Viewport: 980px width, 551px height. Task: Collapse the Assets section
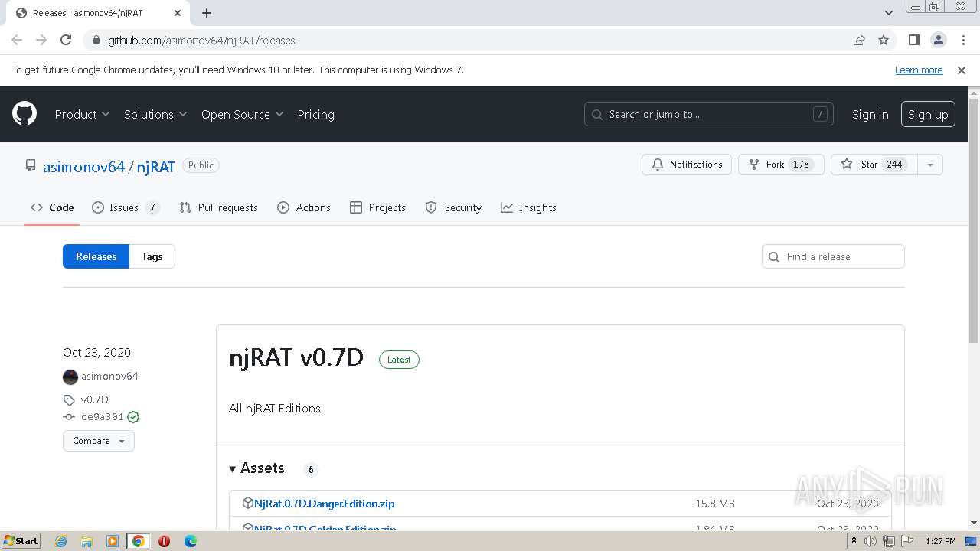pos(256,468)
